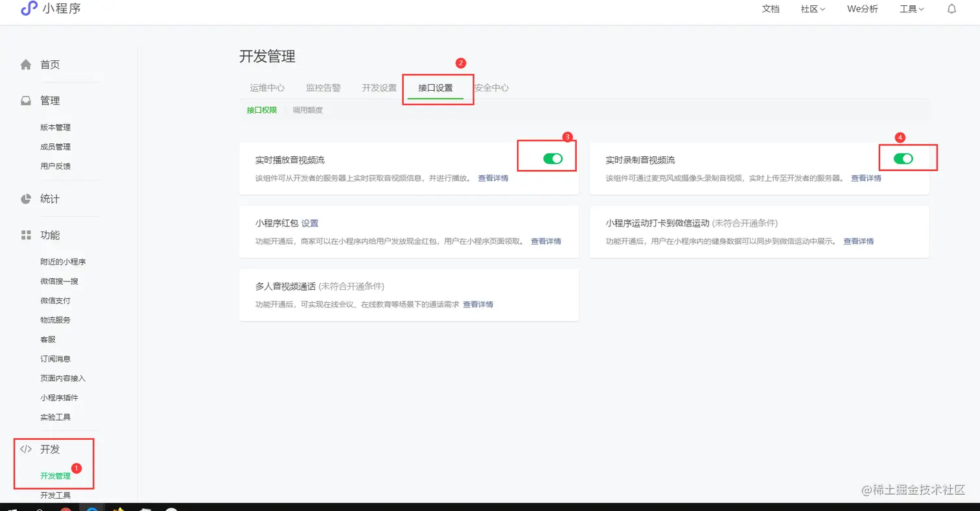The width and height of the screenshot is (980, 511).
Task: Click the 小程序运动打卡到微信运动 card title
Action: coord(657,223)
